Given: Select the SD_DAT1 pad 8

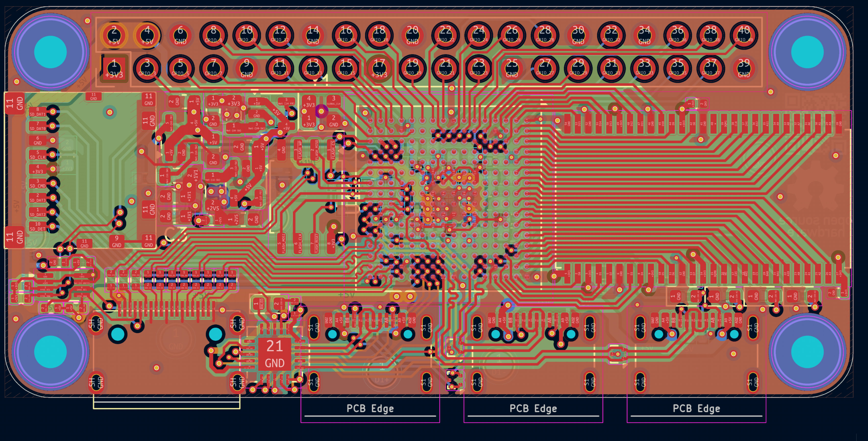Looking at the screenshot, I should click(38, 112).
